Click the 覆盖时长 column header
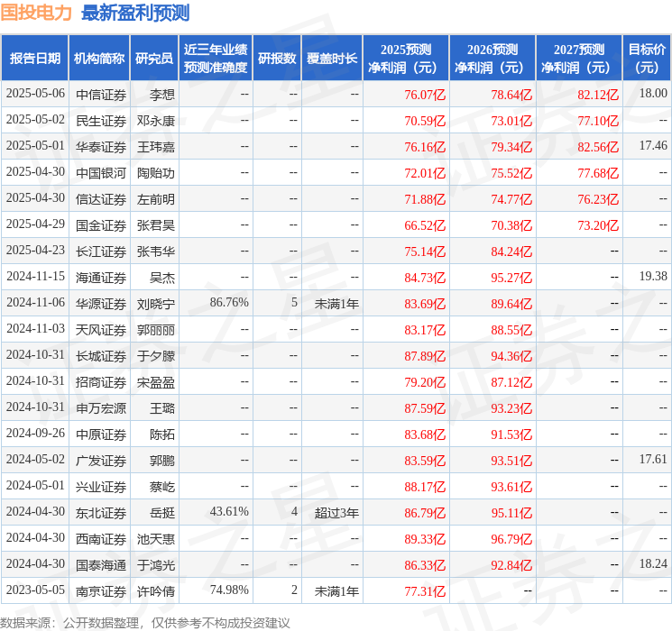672x631 pixels. (x=332, y=59)
